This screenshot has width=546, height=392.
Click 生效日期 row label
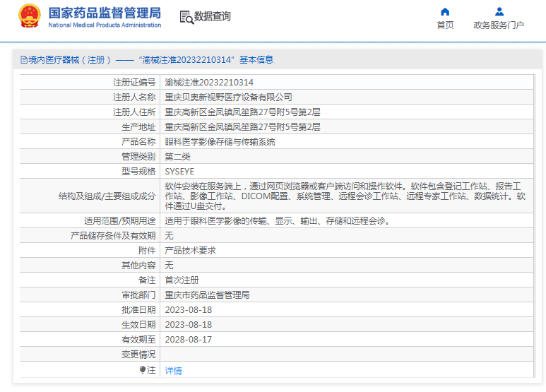tap(138, 325)
